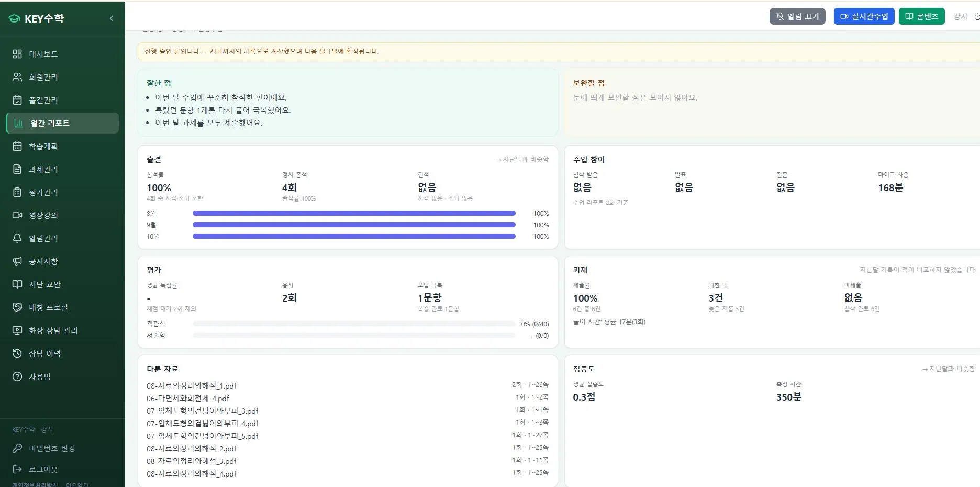Screen dimensions: 980x487
Task: Click 로그아웃 in the sidebar
Action: pyautogui.click(x=43, y=469)
